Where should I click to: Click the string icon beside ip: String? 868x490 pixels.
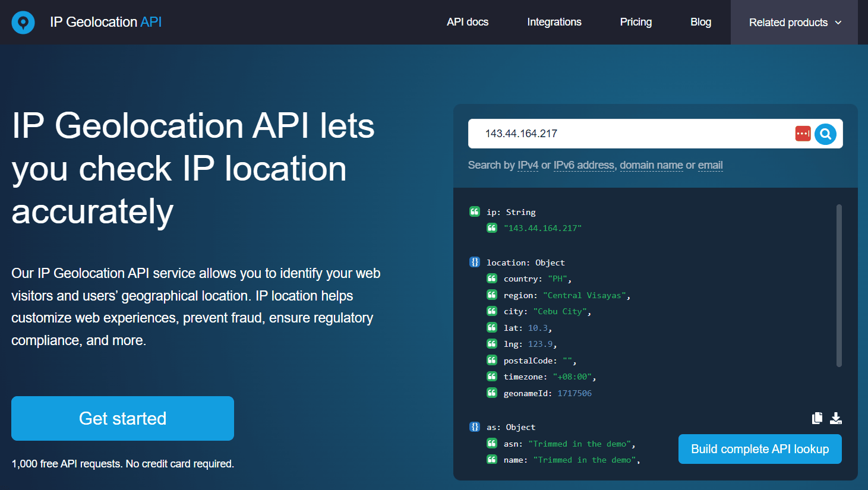point(475,211)
